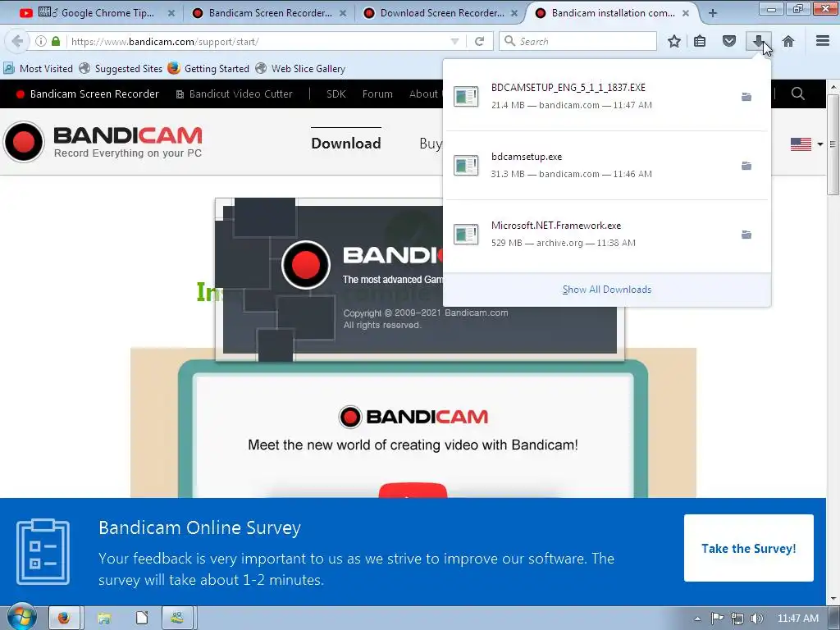Switch to the Google Chrome Tip tab
Viewport: 840px width, 630px height.
[97, 13]
